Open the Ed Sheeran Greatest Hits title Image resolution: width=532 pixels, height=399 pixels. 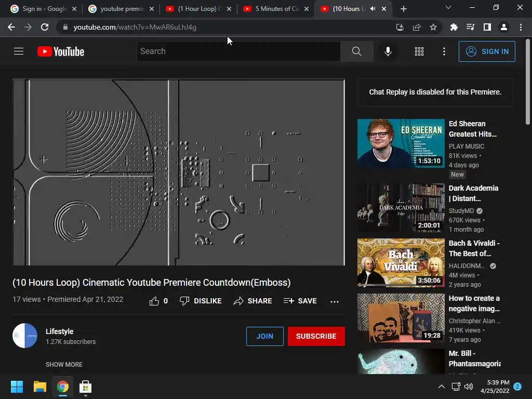472,129
